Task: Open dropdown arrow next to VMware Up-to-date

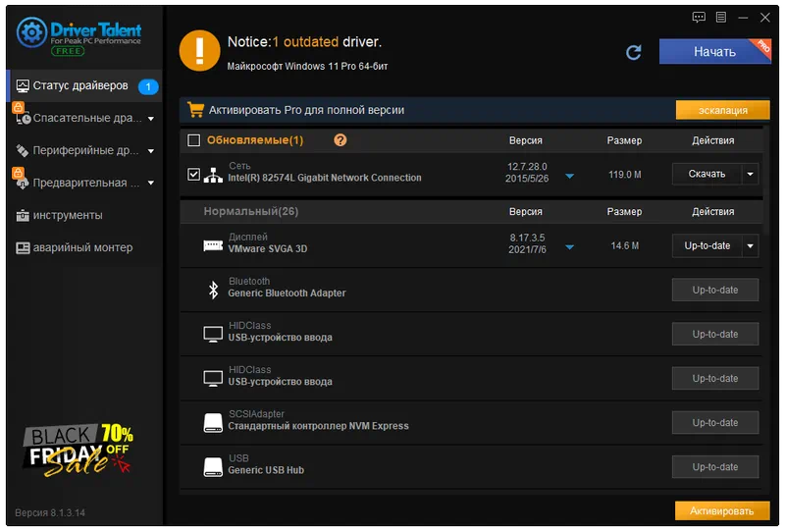Action: [750, 246]
